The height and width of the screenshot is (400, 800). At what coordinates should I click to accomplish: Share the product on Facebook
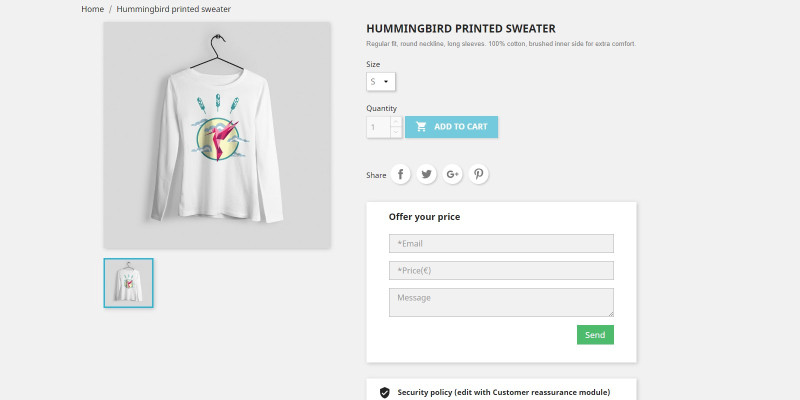tap(401, 174)
